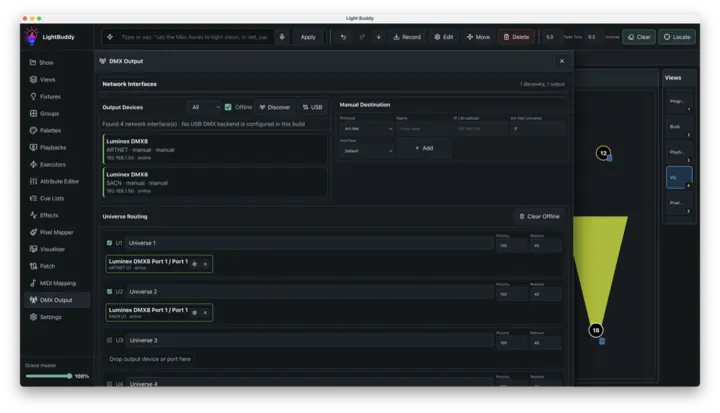Click the manual destination Name field
Image resolution: width=720 pixels, height=413 pixels.
[423, 129]
